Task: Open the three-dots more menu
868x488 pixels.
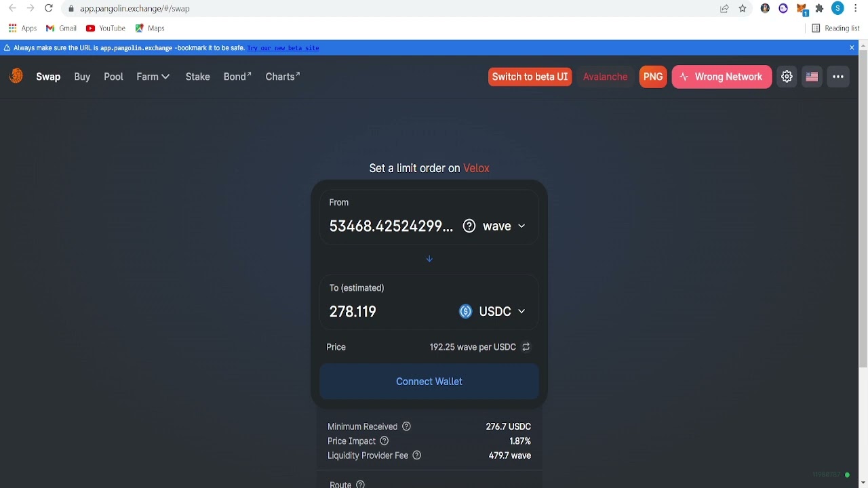Action: coord(838,77)
